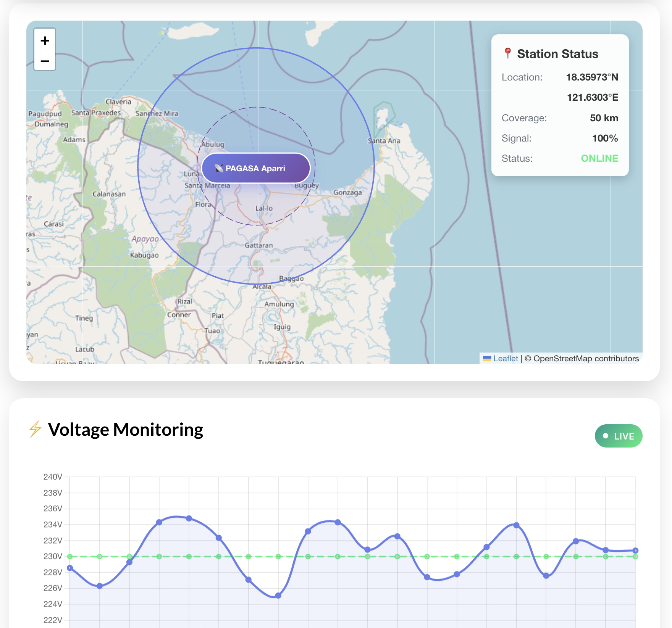Zoom out of the map
672x628 pixels.
(45, 61)
